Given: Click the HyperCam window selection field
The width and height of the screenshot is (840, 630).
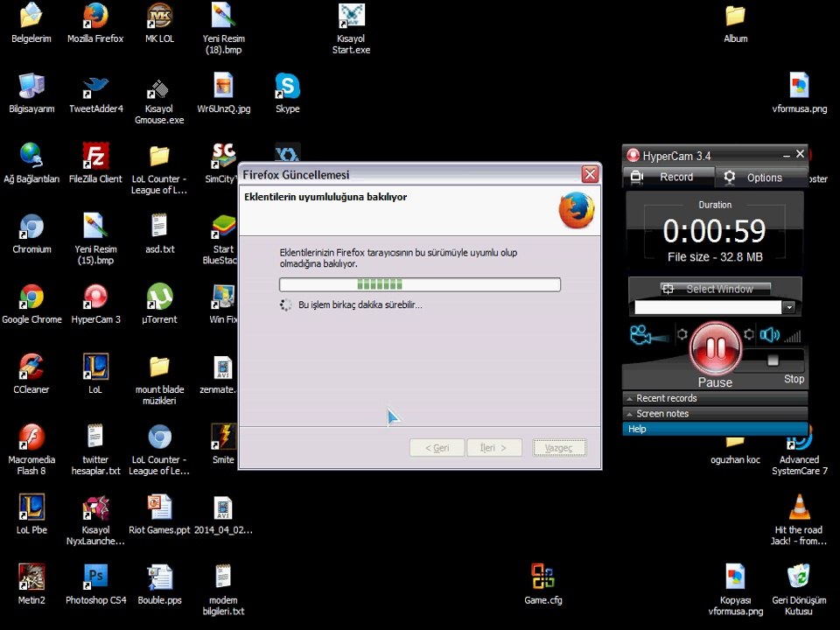Looking at the screenshot, I should tap(708, 307).
